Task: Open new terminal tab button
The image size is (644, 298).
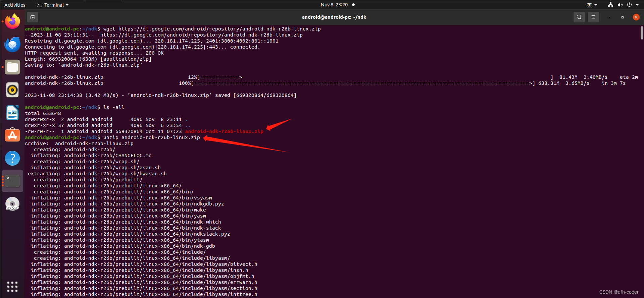Action: click(33, 17)
